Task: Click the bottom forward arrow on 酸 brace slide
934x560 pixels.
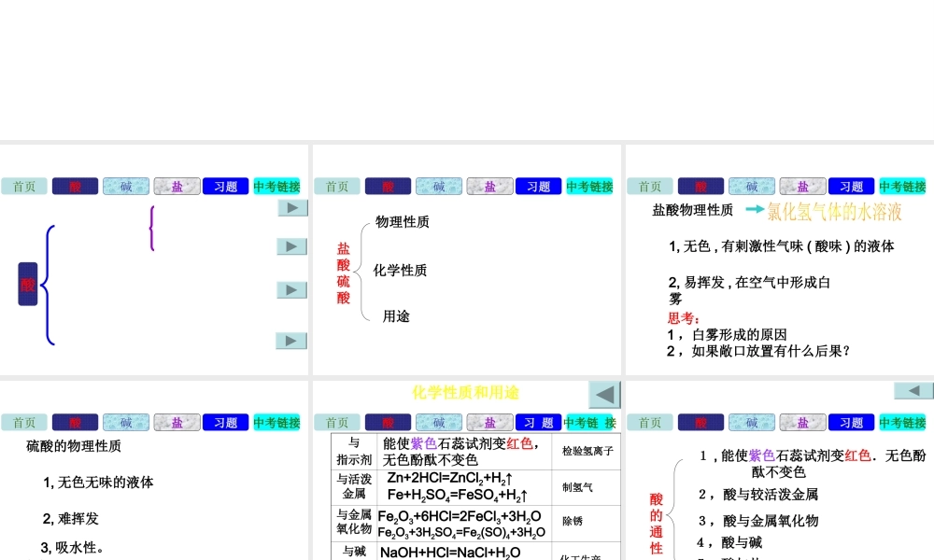Action: click(291, 341)
